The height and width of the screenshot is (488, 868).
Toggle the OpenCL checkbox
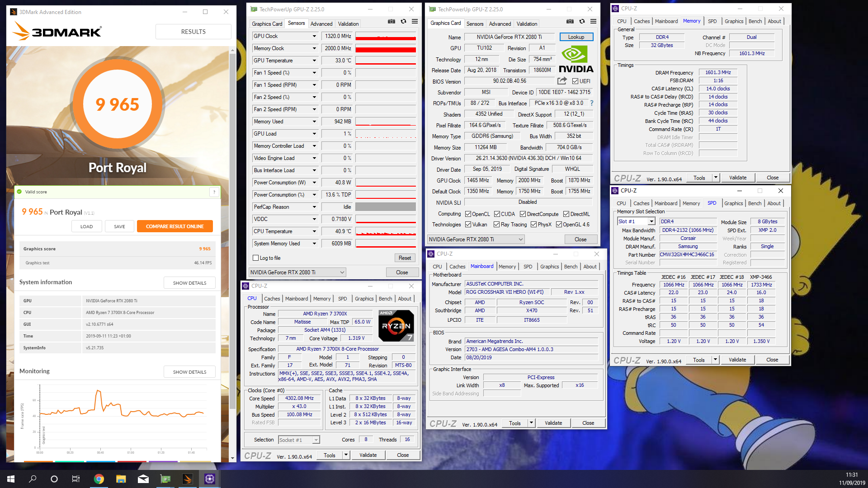468,214
